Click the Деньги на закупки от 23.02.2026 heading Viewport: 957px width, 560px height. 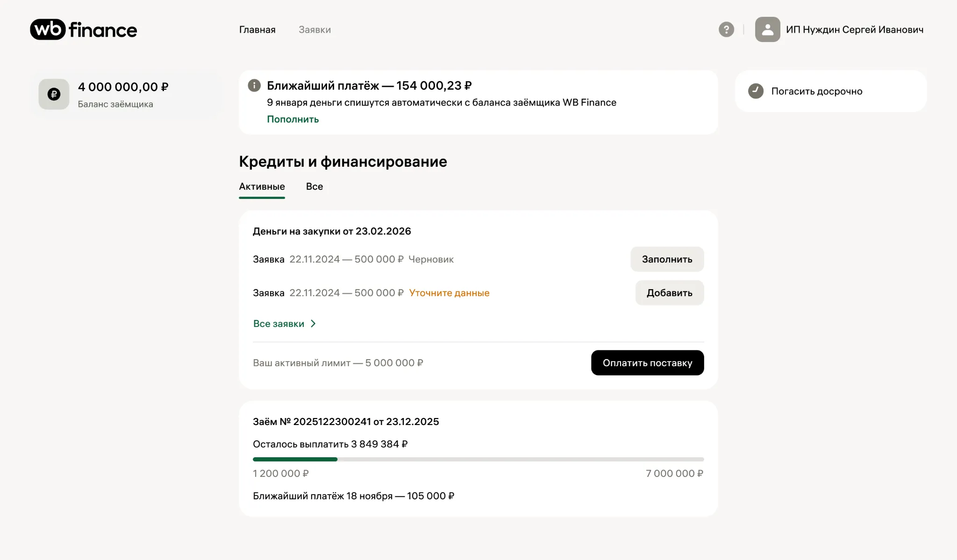pyautogui.click(x=332, y=231)
